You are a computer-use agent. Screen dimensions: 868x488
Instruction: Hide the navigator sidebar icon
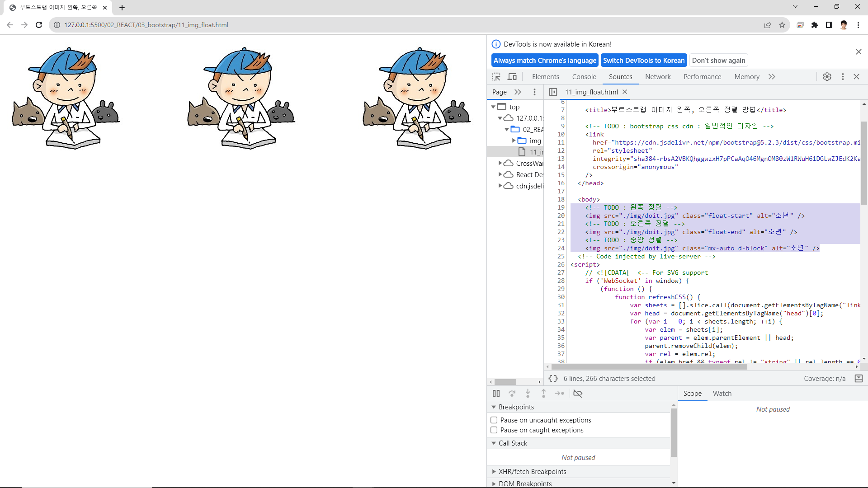pos(553,92)
